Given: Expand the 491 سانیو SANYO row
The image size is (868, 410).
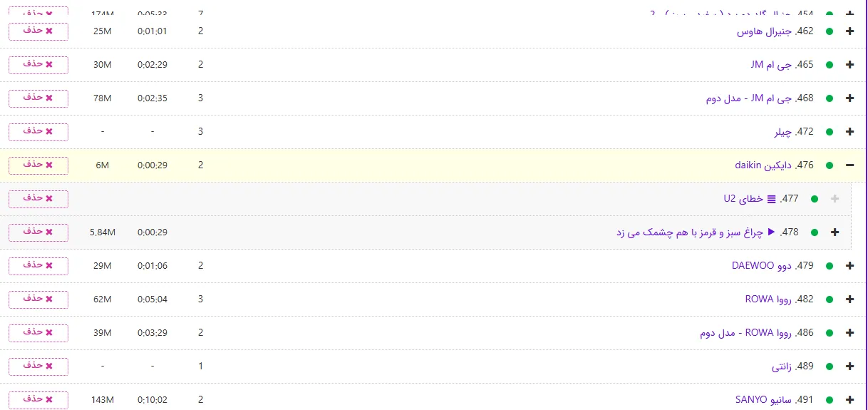Looking at the screenshot, I should tap(849, 400).
